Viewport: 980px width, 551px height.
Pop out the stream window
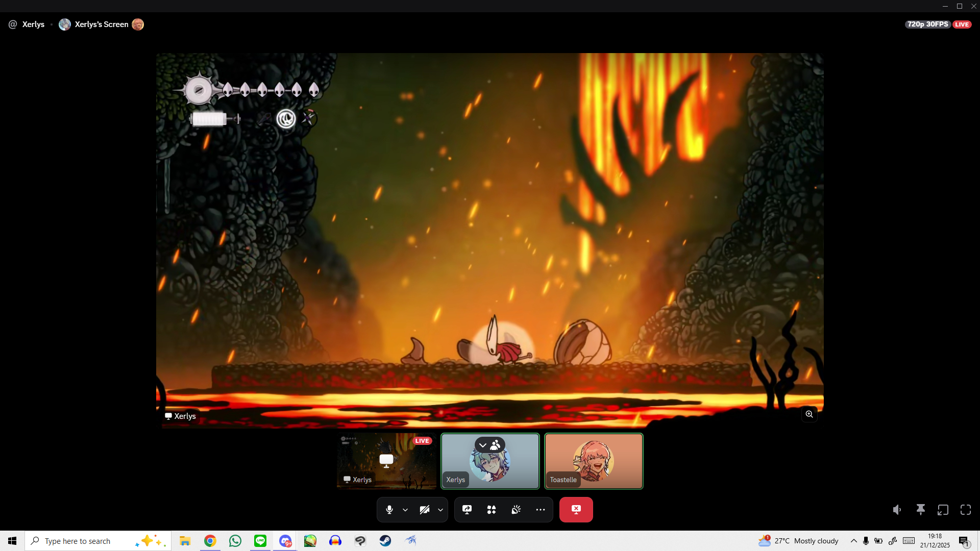(x=943, y=510)
